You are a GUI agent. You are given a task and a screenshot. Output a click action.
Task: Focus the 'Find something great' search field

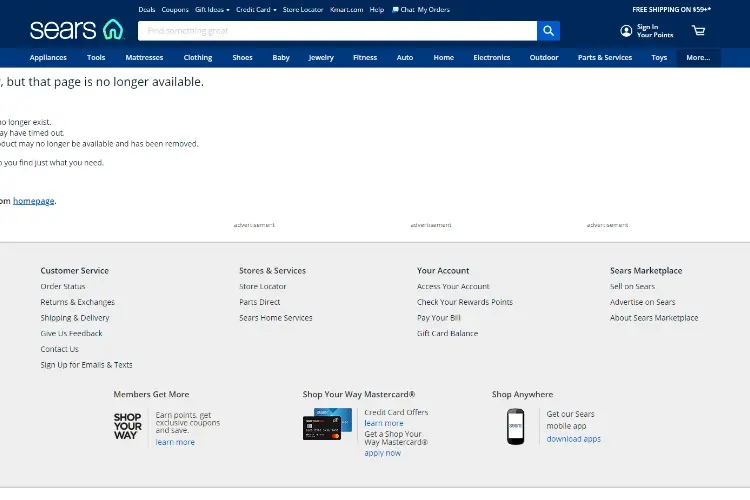coord(337,31)
